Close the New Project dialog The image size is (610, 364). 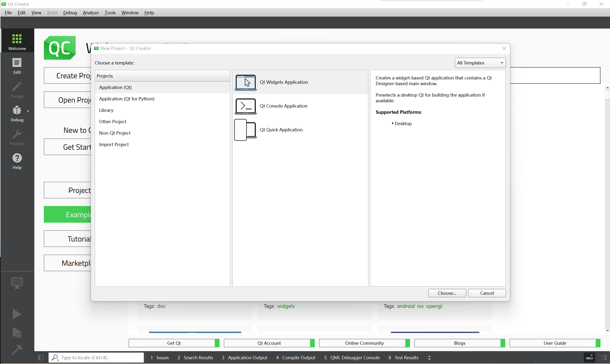[504, 49]
